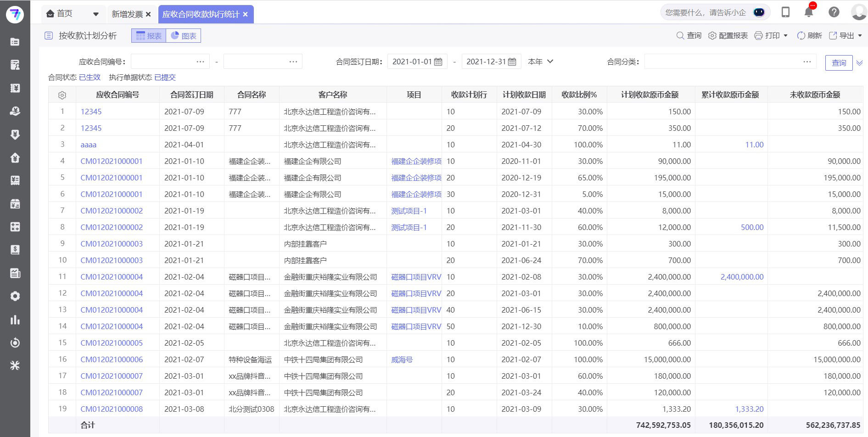Open the 本年 date range dropdown
868x437 pixels.
[x=540, y=61]
